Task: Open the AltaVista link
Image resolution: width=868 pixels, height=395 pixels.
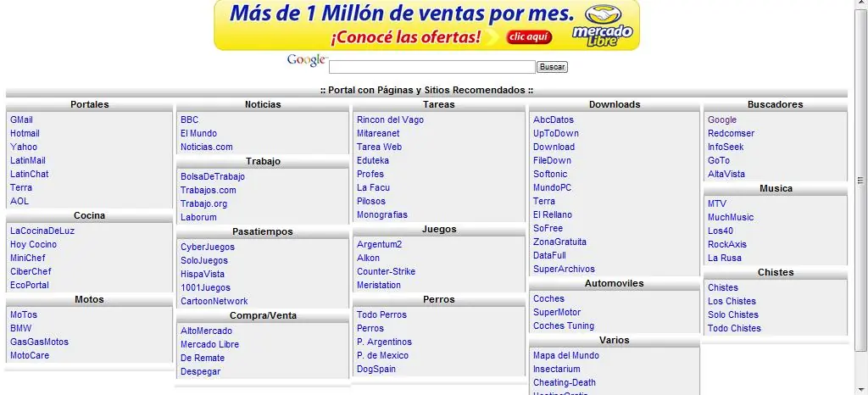Action: coord(726,175)
